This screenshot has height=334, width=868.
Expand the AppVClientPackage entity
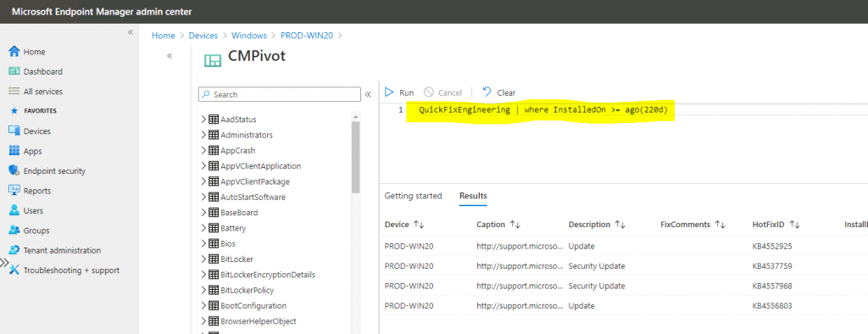(x=203, y=181)
